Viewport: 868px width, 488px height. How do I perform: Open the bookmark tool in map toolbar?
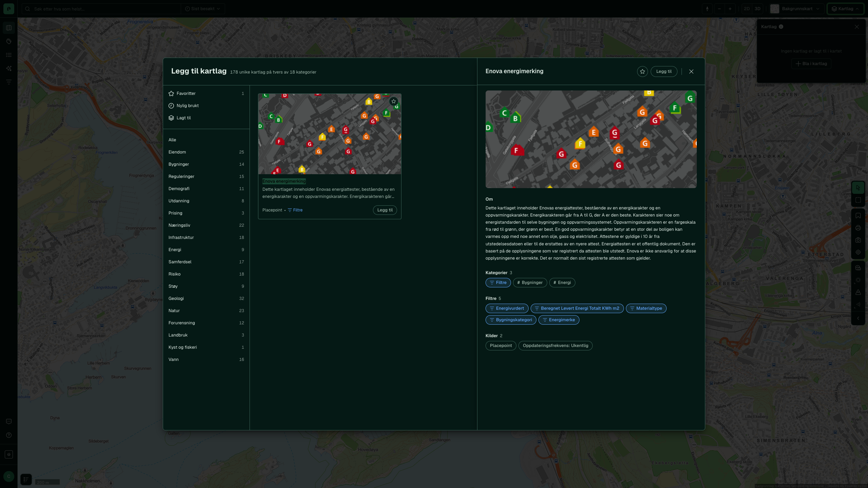858,216
